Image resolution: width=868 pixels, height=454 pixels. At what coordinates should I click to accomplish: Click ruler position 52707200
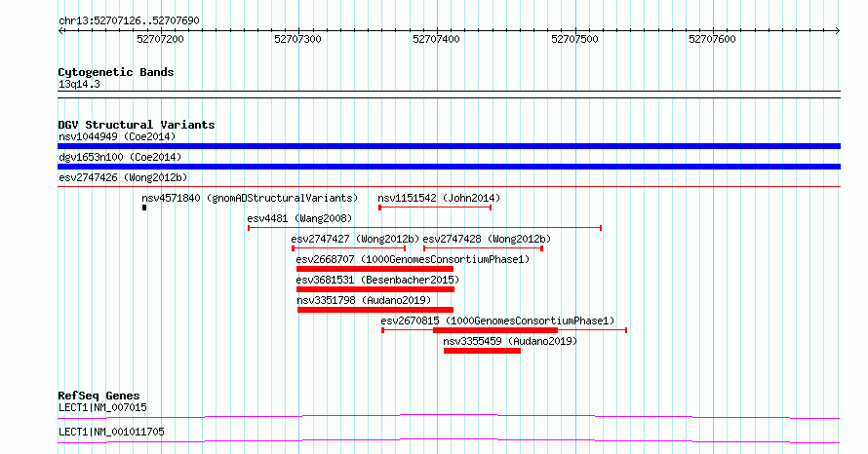160,39
